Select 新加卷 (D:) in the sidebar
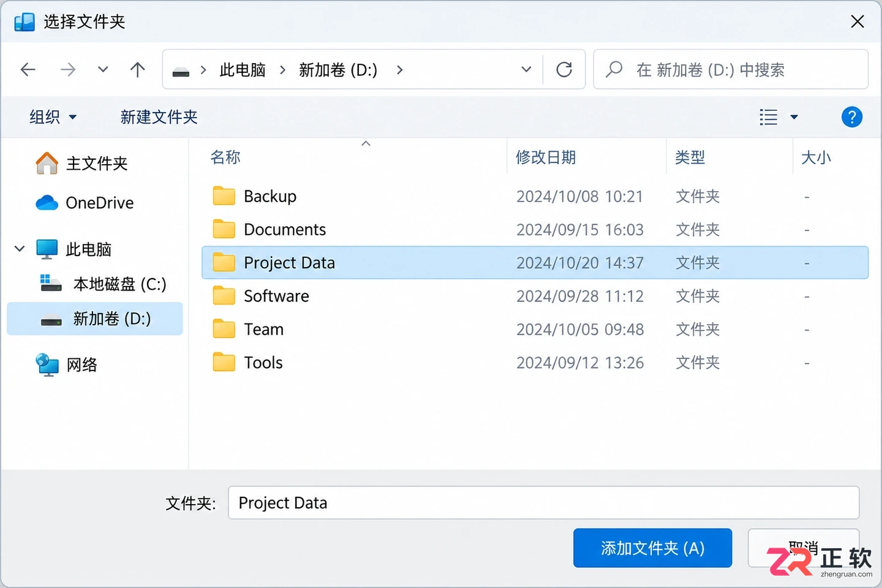 [x=95, y=318]
